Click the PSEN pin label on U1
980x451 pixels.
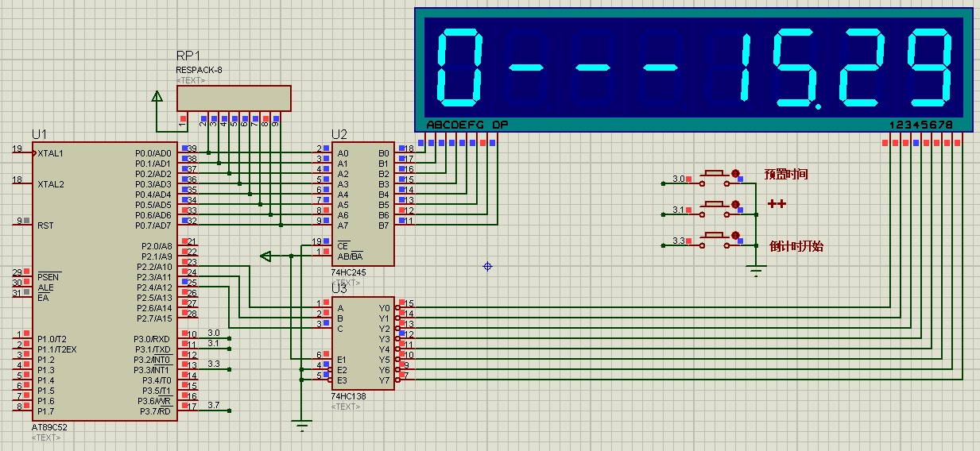tap(48, 277)
